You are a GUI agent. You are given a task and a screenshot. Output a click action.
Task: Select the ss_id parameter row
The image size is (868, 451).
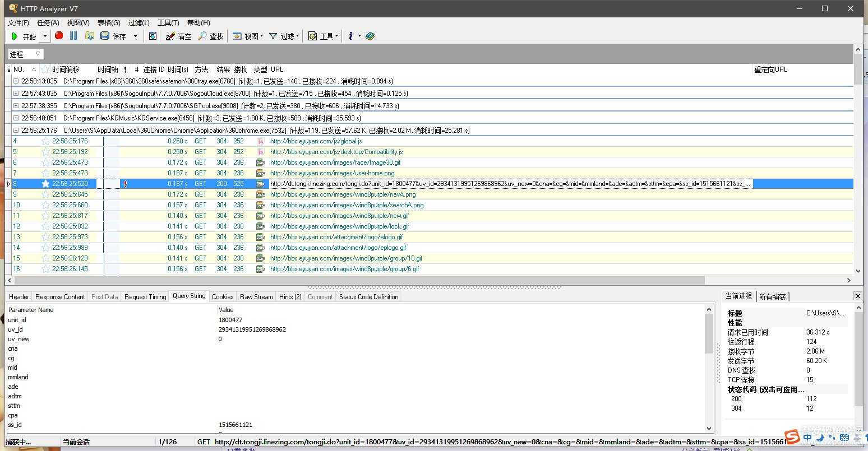(x=355, y=425)
